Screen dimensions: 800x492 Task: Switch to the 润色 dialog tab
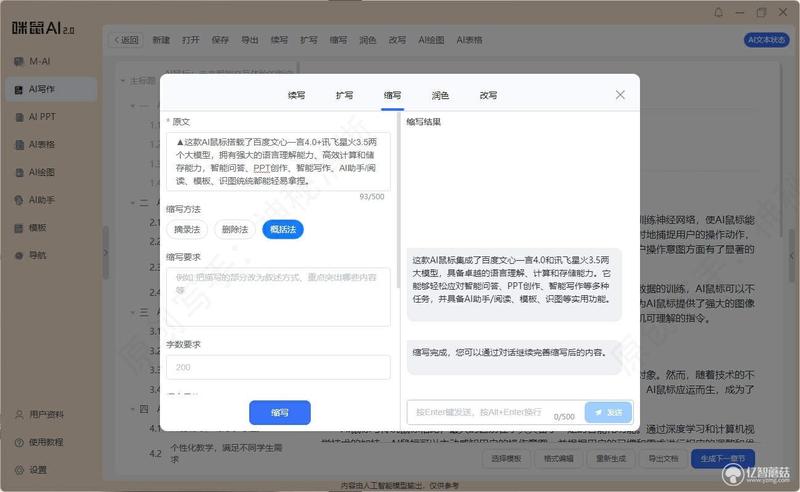click(440, 95)
